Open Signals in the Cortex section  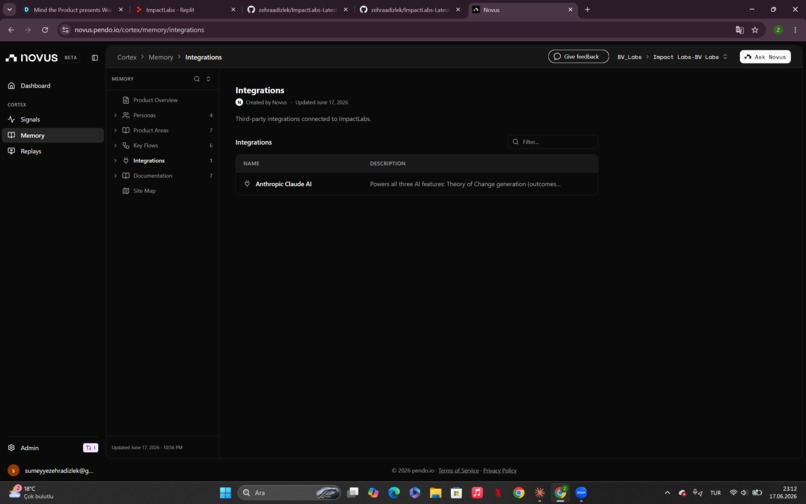(x=30, y=119)
